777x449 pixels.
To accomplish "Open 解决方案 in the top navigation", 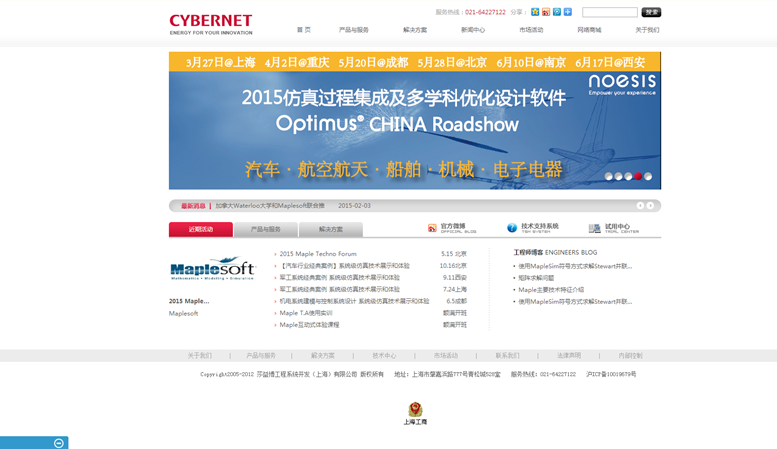I will click(x=415, y=30).
